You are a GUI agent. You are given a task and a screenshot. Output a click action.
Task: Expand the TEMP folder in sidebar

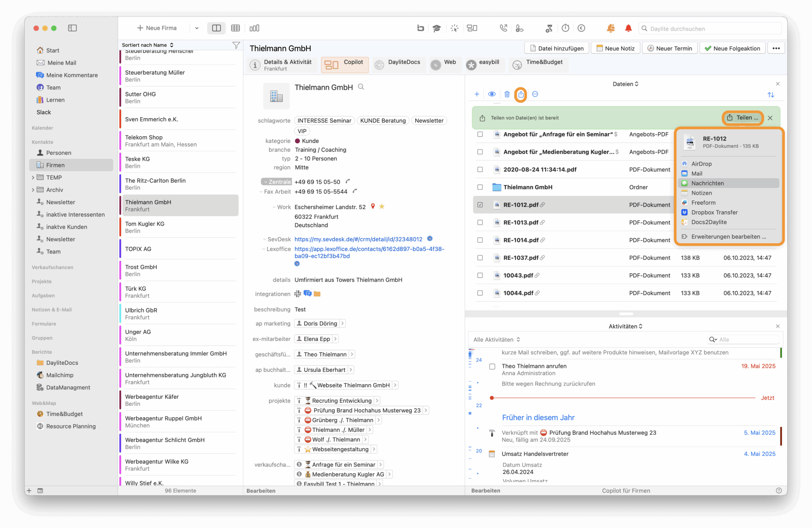coord(33,178)
